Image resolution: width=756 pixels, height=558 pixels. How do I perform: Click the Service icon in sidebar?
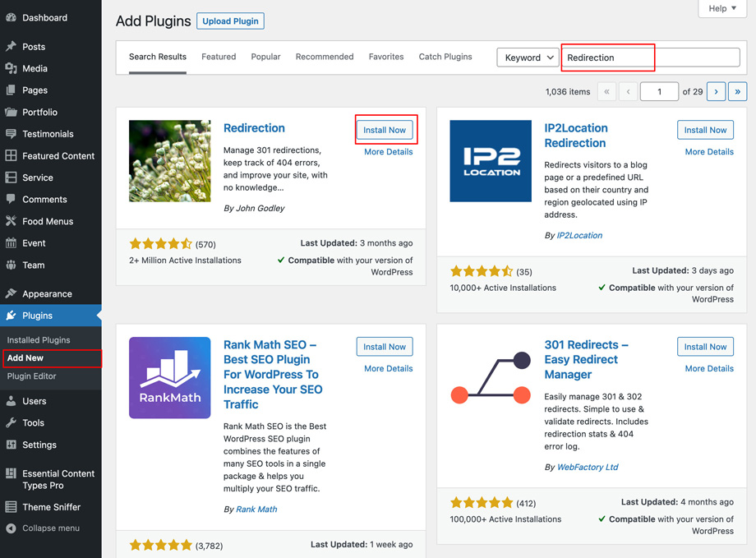pos(11,178)
